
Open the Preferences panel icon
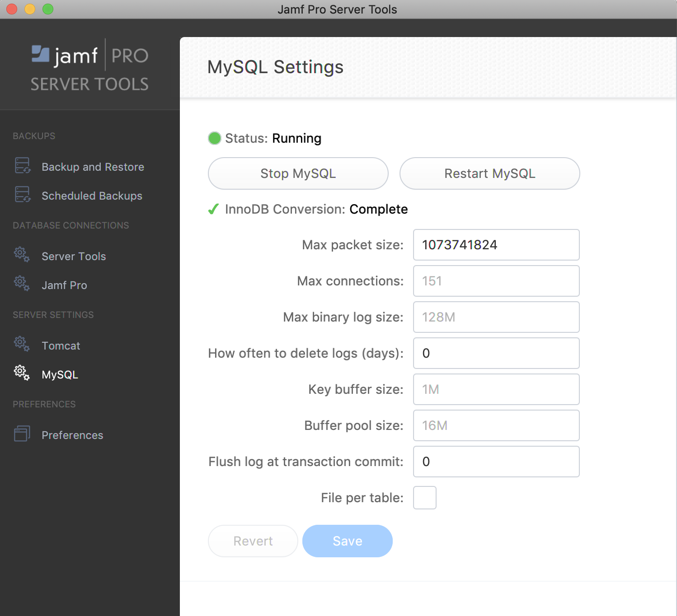click(x=22, y=434)
